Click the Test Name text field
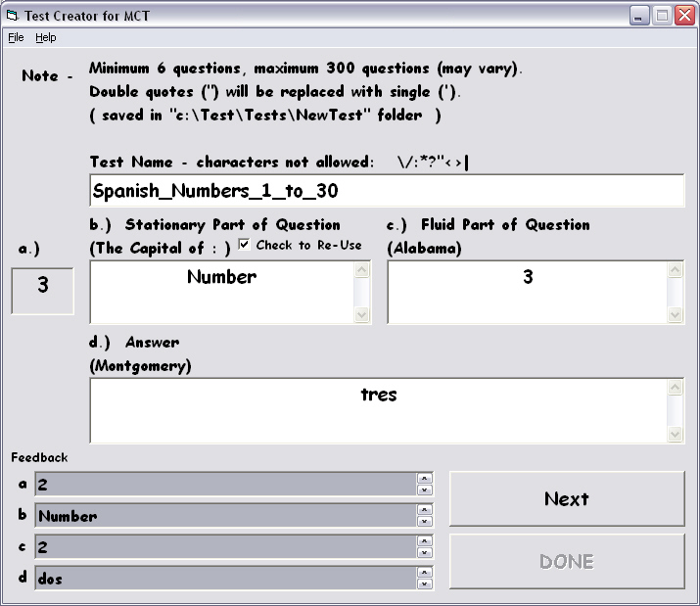This screenshot has width=700, height=606. [386, 190]
